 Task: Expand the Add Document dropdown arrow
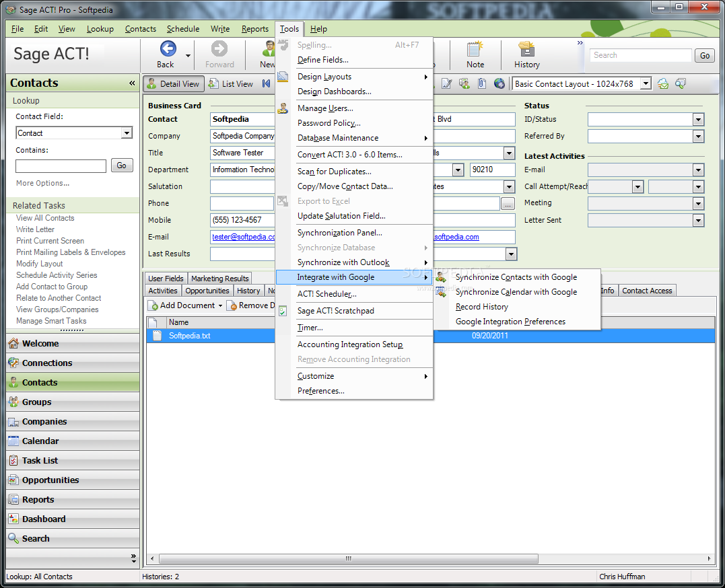pyautogui.click(x=221, y=305)
